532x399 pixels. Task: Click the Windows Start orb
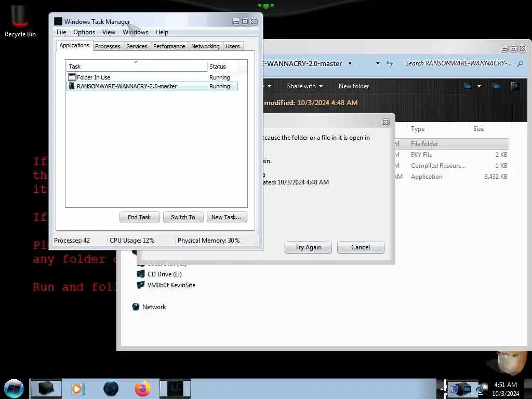coord(14,389)
